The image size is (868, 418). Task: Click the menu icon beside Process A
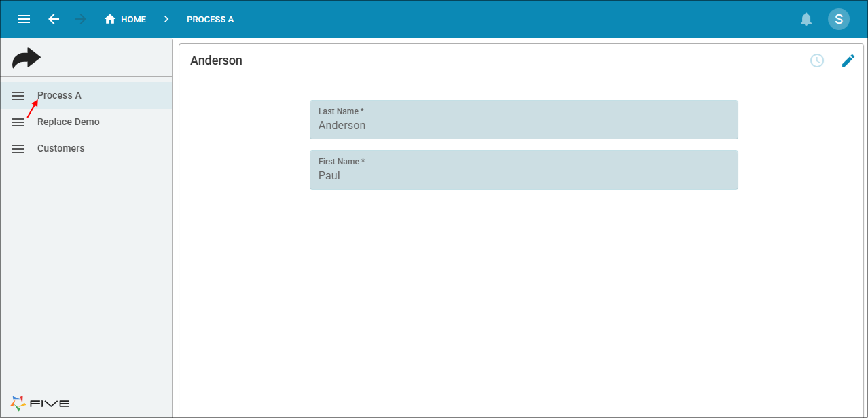click(x=18, y=96)
